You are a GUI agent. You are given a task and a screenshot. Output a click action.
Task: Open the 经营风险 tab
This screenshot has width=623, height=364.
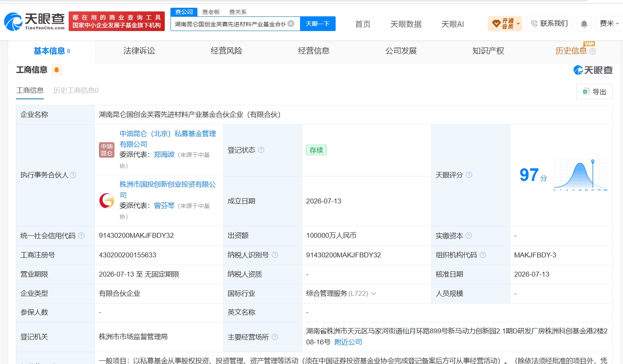[226, 51]
